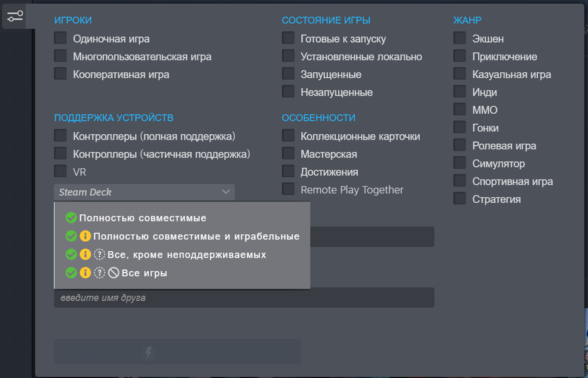The image size is (588, 378).
Task: Toggle the 'Стратегия' genre checkbox
Action: pyautogui.click(x=460, y=199)
